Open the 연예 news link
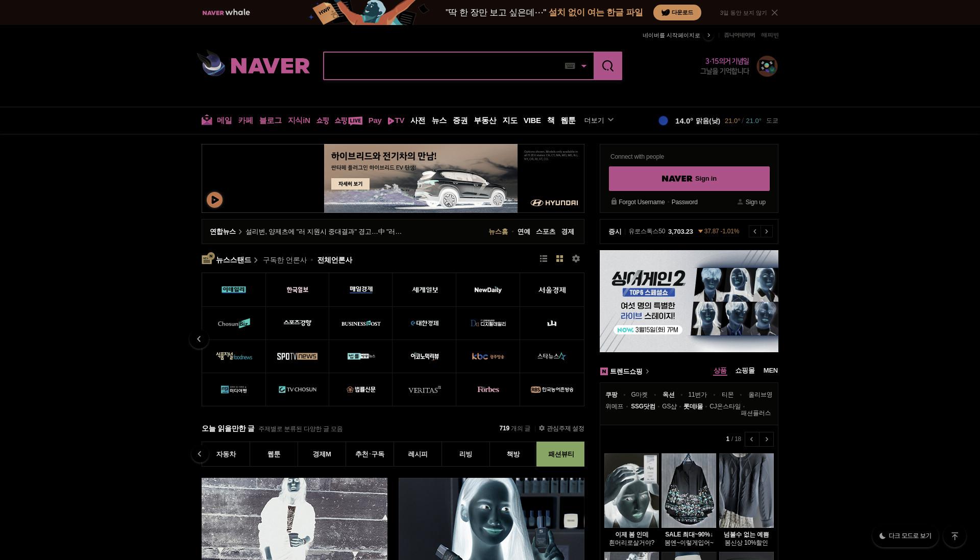Viewport: 980px width, 560px height. (x=524, y=232)
